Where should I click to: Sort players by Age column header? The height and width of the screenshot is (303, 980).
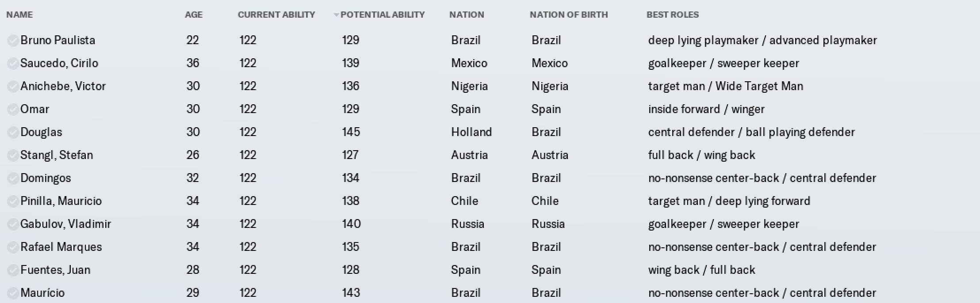point(194,15)
